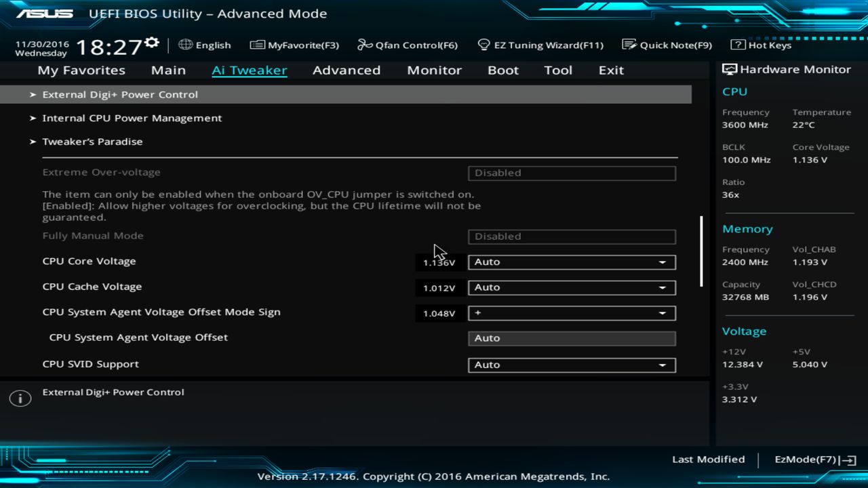The image size is (868, 488).
Task: Switch to the Advanced tab
Action: 347,70
